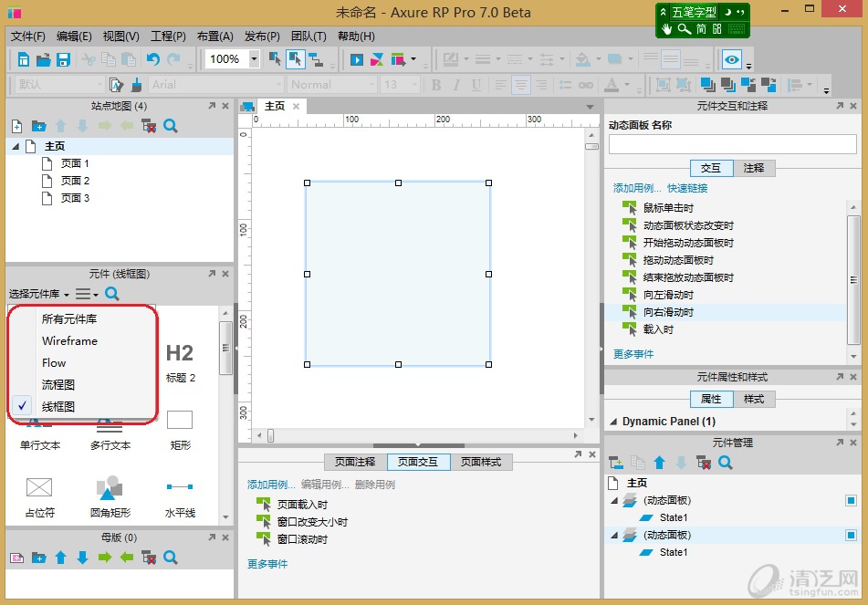Open the 布置(A) menu
Viewport: 868px width, 605px height.
[214, 37]
